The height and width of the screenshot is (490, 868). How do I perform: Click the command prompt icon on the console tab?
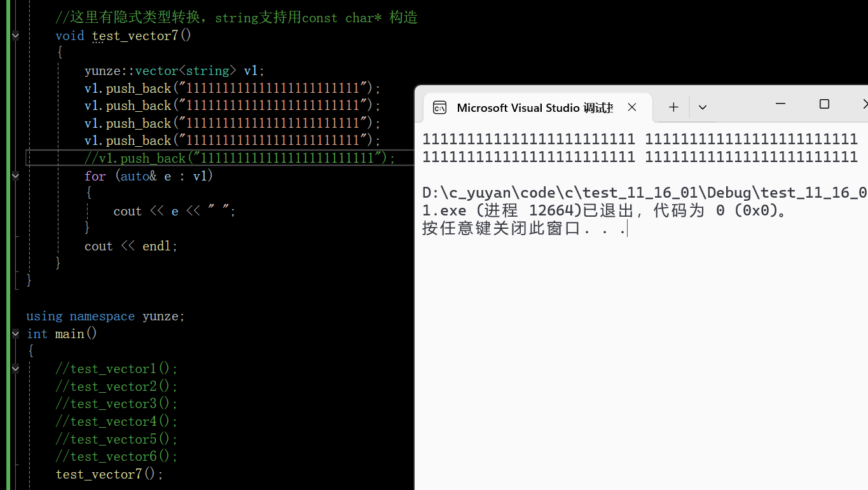(439, 107)
